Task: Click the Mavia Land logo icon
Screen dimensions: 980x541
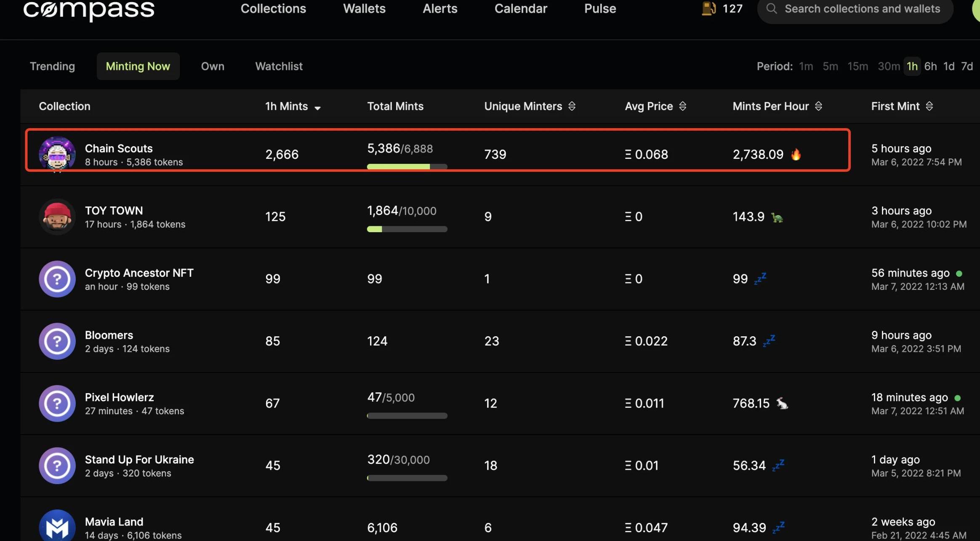Action: tap(57, 527)
